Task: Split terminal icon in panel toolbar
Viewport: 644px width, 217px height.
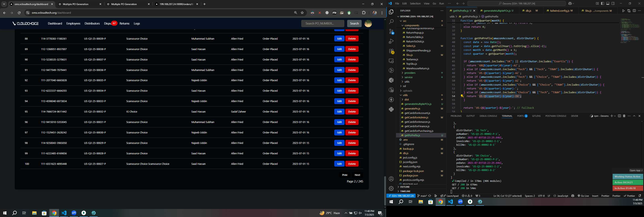Action: tap(619, 116)
